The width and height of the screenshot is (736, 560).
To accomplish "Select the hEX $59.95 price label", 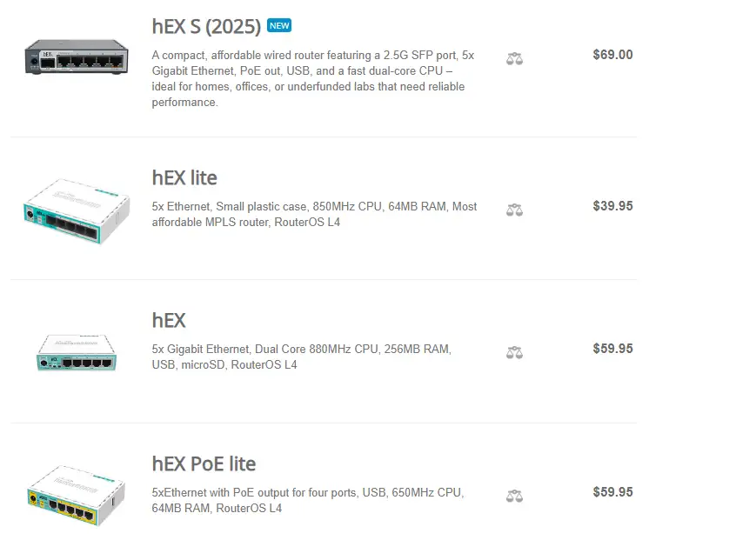I will [612, 349].
